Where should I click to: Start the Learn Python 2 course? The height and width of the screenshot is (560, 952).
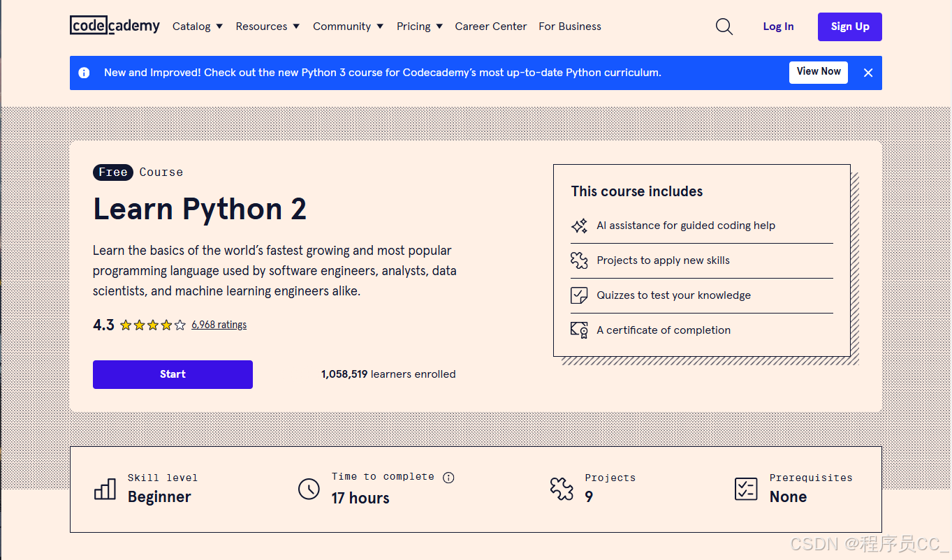173,374
